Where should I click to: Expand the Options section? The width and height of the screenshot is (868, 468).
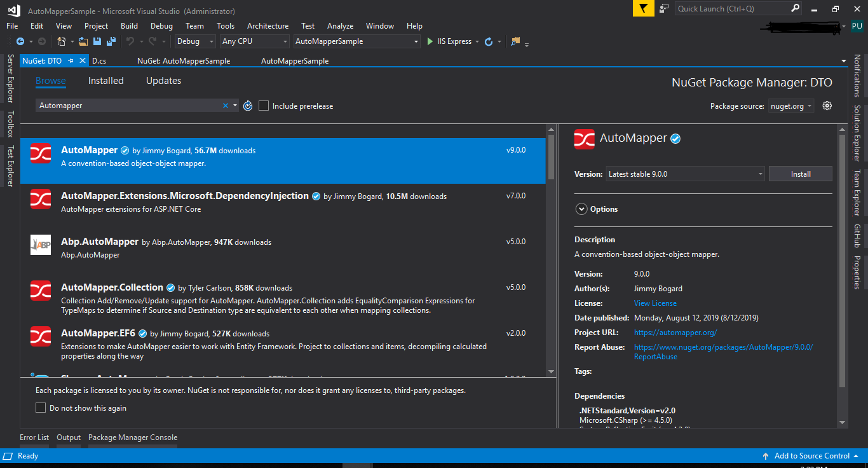[x=581, y=209]
